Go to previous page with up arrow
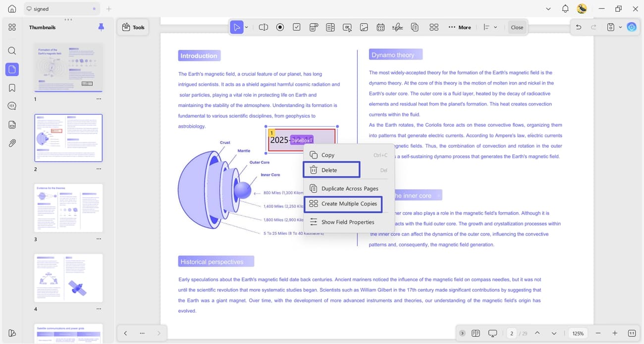The width and height of the screenshot is (644, 344). point(537,333)
